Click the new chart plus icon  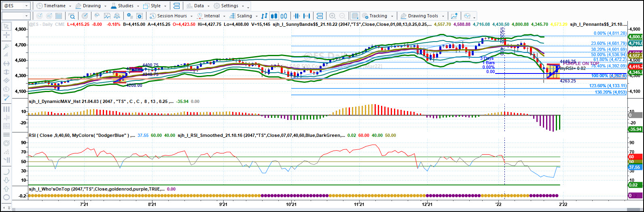point(454,16)
